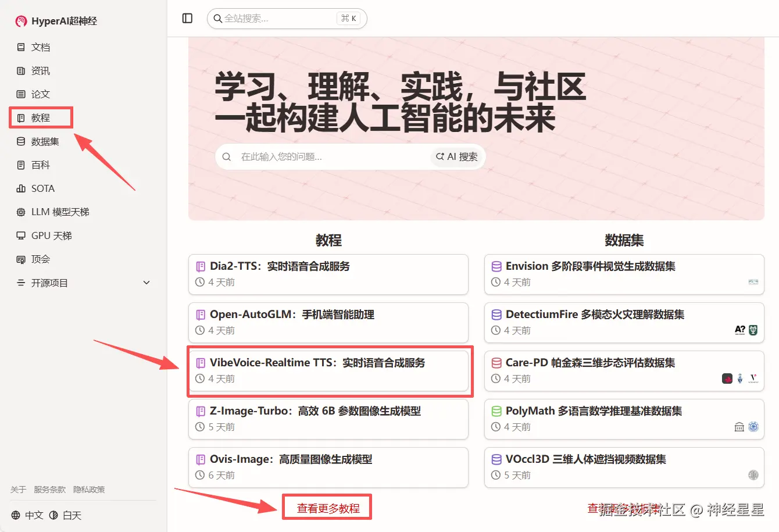Open Dia2-TTS 实时语音合成服务 tutorial
The image size is (779, 532).
click(328, 274)
